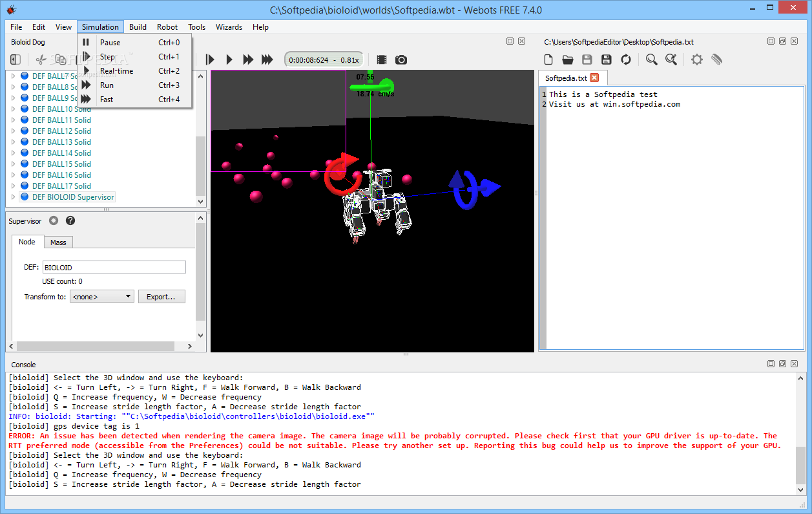Open the Build menu
Image resolution: width=812 pixels, height=514 pixels.
pyautogui.click(x=138, y=27)
